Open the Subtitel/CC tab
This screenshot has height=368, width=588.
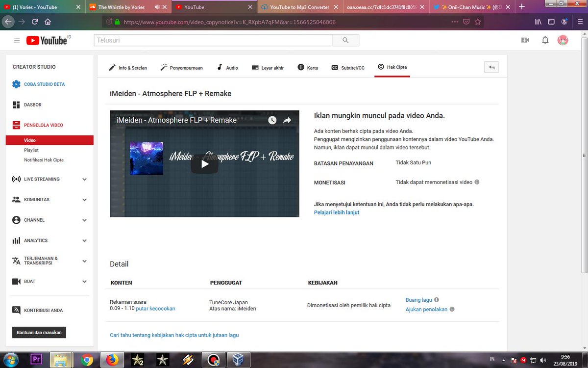[348, 68]
